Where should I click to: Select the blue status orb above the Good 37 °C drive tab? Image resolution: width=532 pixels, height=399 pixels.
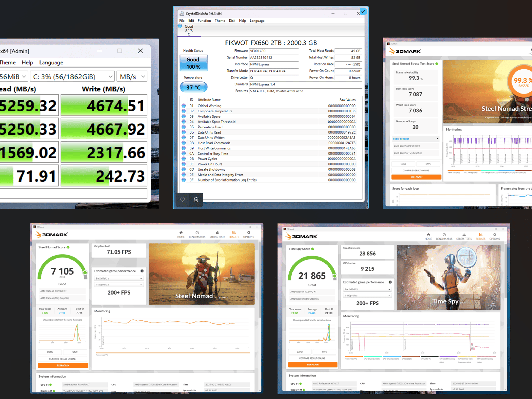(180, 26)
